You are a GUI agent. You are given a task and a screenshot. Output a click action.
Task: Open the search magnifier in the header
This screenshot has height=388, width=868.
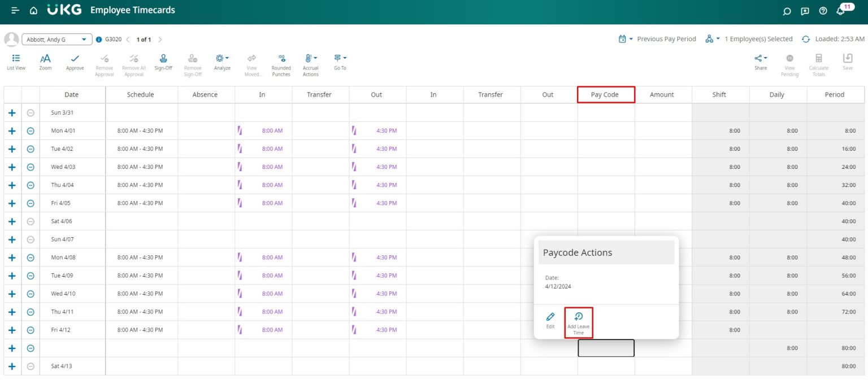(x=785, y=11)
